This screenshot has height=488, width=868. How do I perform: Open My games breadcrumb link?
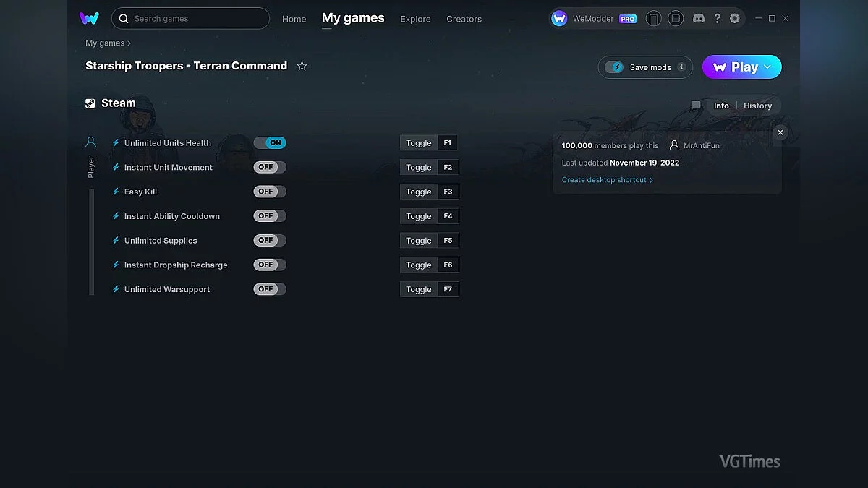pos(105,43)
